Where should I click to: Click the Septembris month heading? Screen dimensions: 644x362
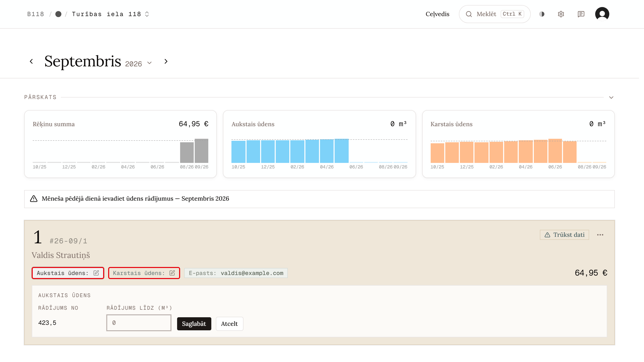(x=83, y=61)
